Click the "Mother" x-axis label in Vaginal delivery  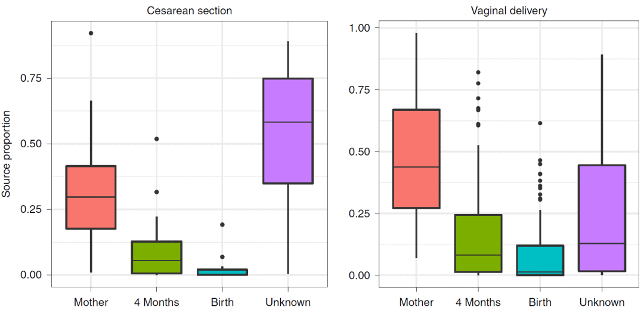(x=416, y=302)
